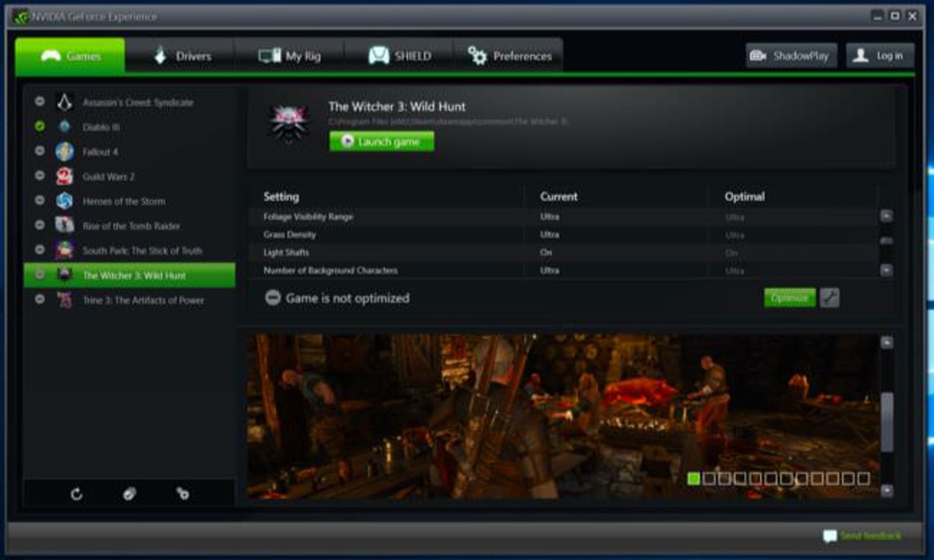This screenshot has width=934, height=560.
Task: Select South Park: The Stick of Truth
Action: pos(129,251)
